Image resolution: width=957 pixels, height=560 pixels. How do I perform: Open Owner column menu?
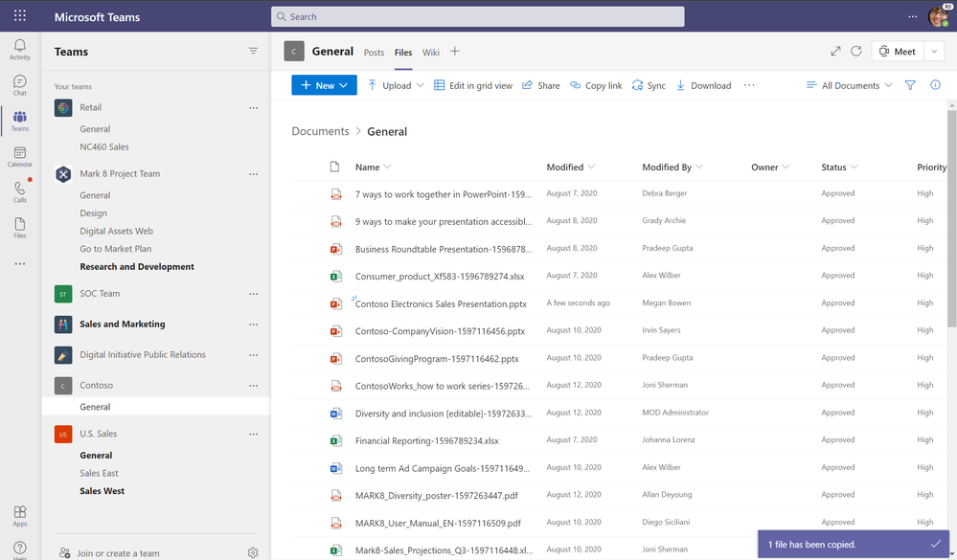click(x=770, y=168)
